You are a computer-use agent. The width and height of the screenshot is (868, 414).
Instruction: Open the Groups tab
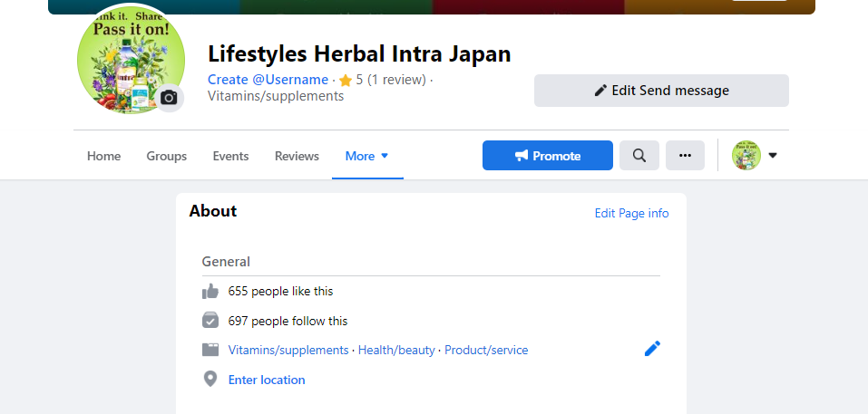click(167, 156)
